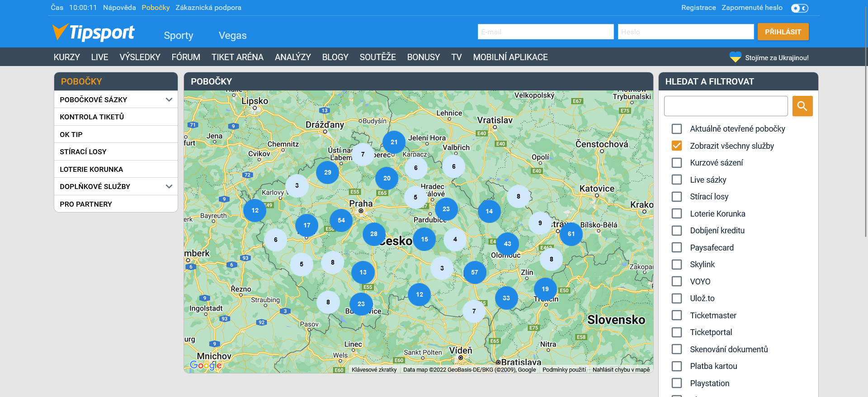The width and height of the screenshot is (868, 397).
Task: Open Pro partnery sidebar item
Action: coord(116,204)
